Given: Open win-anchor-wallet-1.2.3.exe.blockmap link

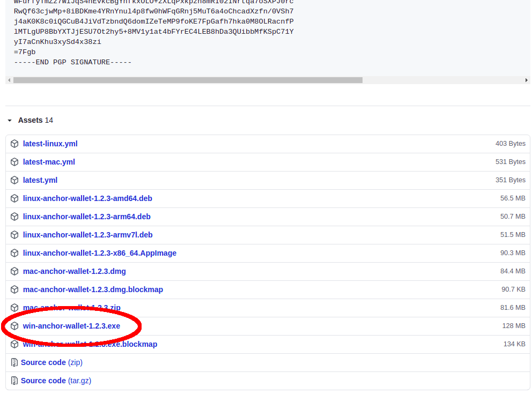Looking at the screenshot, I should point(90,344).
